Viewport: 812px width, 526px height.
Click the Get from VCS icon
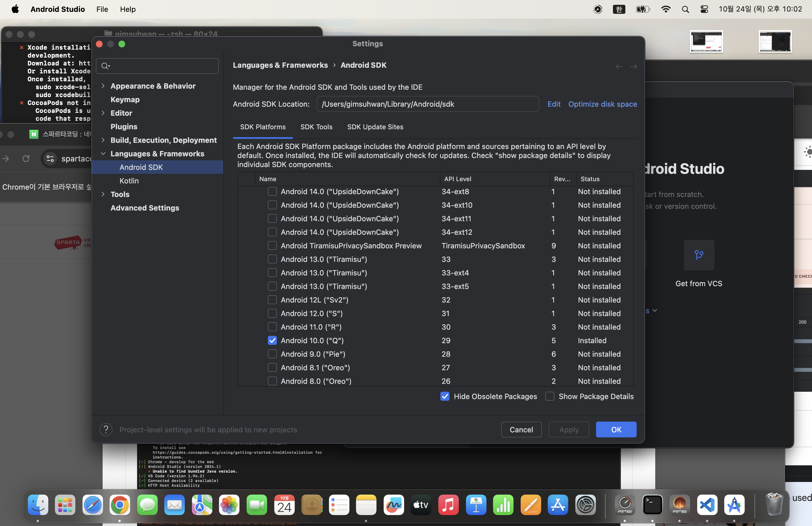click(699, 255)
